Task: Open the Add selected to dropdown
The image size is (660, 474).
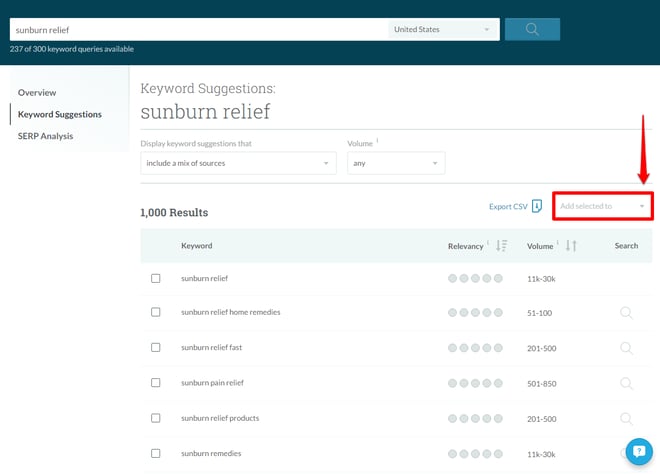Action: coord(603,206)
